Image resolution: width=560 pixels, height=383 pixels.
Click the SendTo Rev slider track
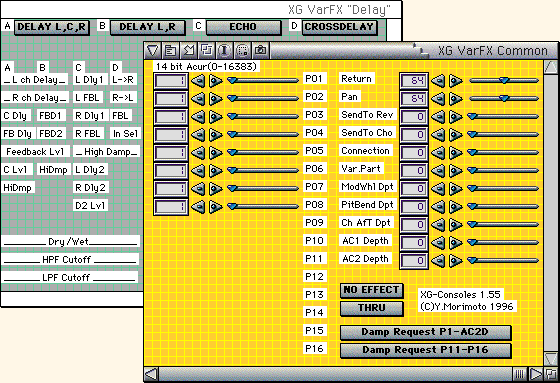pos(504,116)
